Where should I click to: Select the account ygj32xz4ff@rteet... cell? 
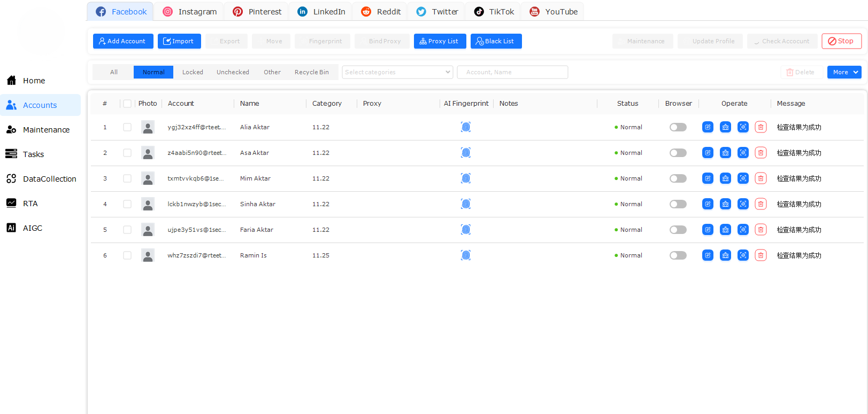(x=197, y=127)
